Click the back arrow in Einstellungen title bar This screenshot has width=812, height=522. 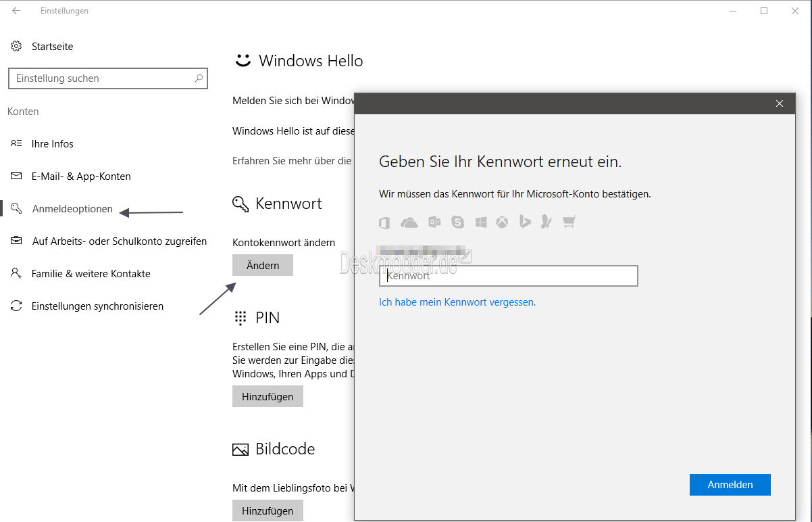click(x=16, y=11)
